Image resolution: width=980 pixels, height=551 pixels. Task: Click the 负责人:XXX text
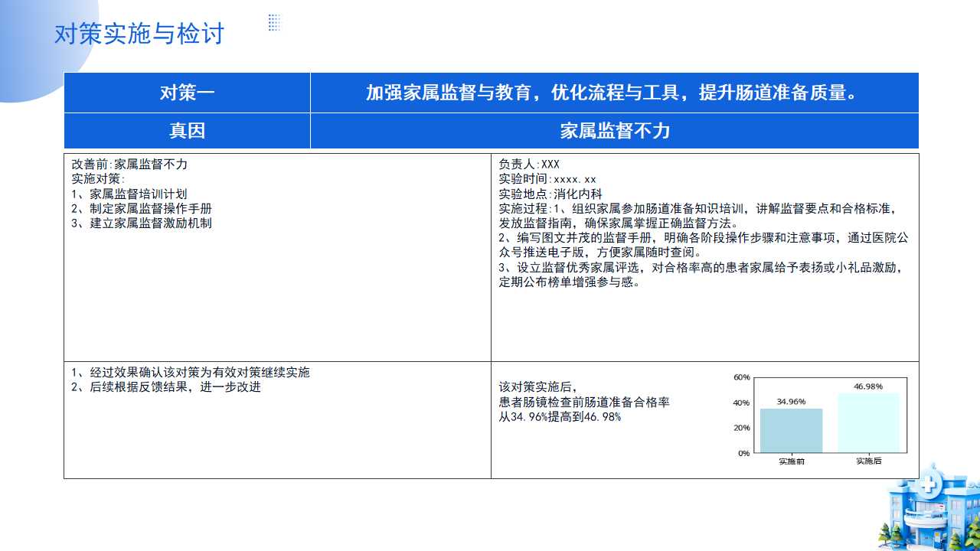click(x=529, y=165)
